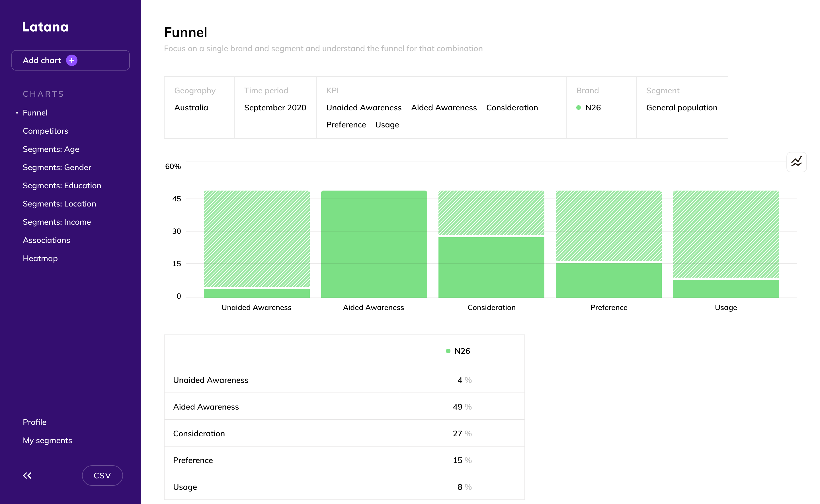Click the Aided Awareness bar in chart

tap(374, 244)
